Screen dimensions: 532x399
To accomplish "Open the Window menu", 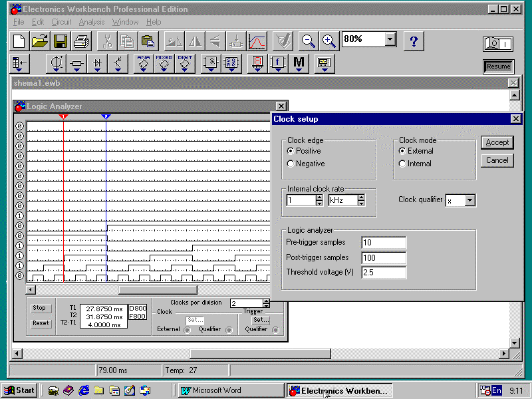I will click(x=125, y=22).
